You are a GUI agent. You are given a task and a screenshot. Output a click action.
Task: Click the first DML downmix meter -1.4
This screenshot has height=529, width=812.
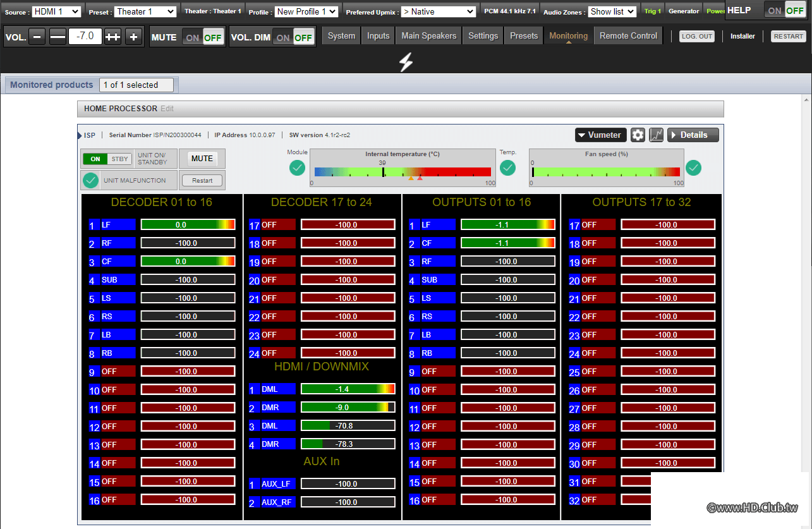click(348, 389)
